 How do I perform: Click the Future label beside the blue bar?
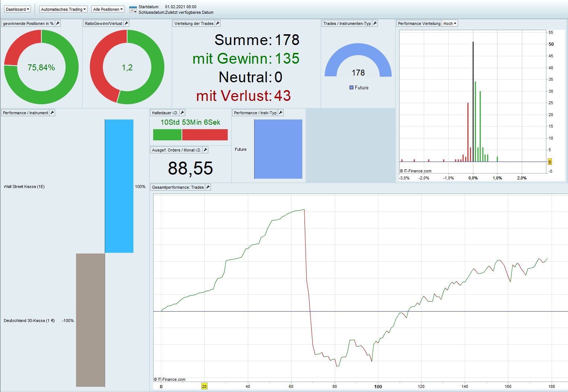tap(241, 149)
